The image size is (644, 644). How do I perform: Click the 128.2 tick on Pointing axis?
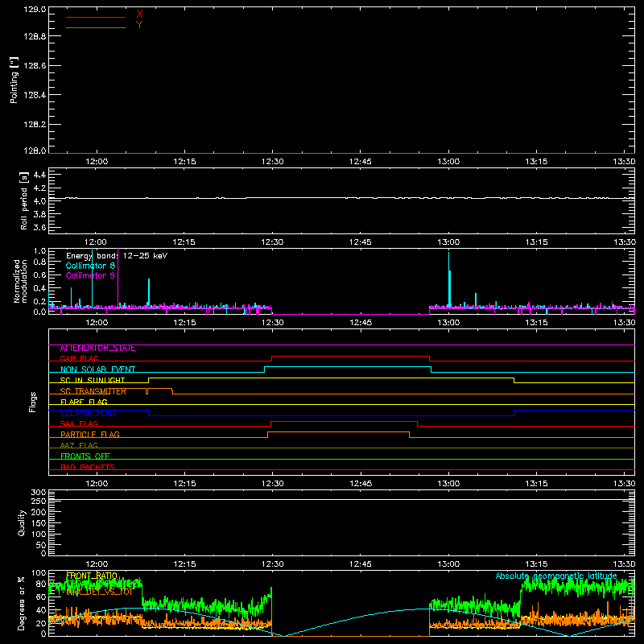click(35, 125)
